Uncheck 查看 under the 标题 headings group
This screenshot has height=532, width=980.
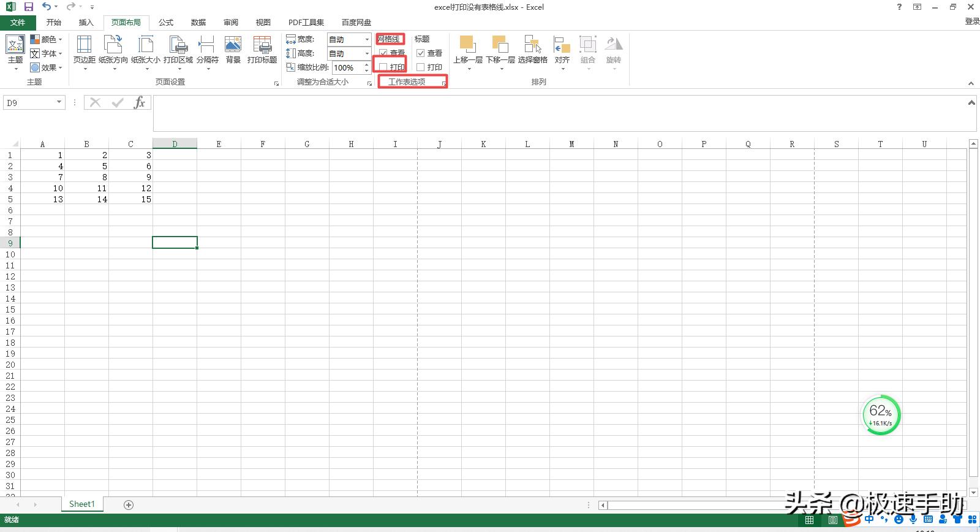pyautogui.click(x=421, y=53)
